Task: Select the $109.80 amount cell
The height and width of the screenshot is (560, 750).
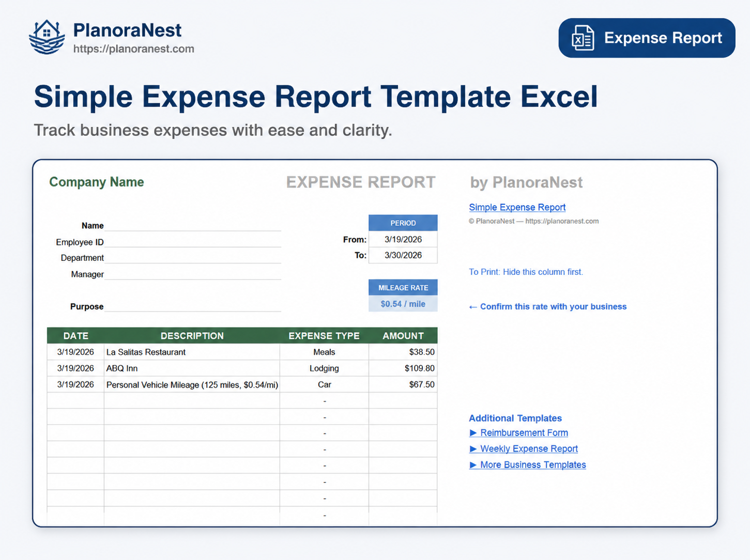Action: tap(403, 368)
